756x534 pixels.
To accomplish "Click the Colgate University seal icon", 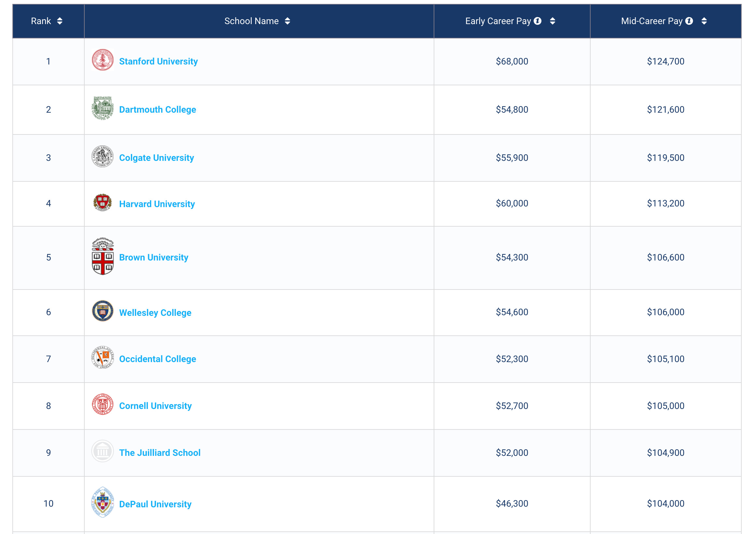I will pos(103,156).
